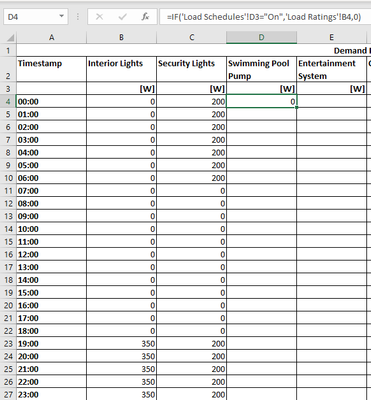Click Security Lights value at 19:00
This screenshot has width=371, height=400.
pyautogui.click(x=191, y=344)
